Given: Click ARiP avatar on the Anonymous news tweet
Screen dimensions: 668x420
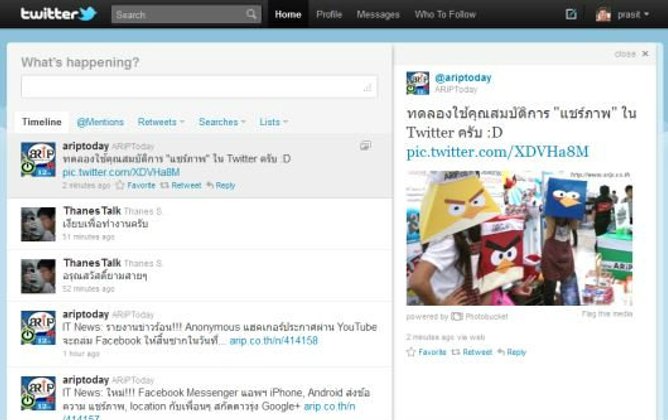Looking at the screenshot, I should tap(38, 328).
